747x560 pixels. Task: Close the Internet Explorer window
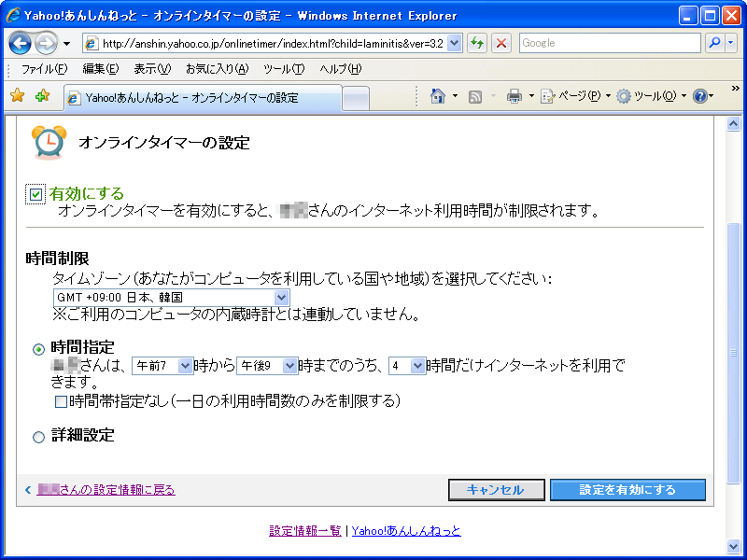[731, 15]
